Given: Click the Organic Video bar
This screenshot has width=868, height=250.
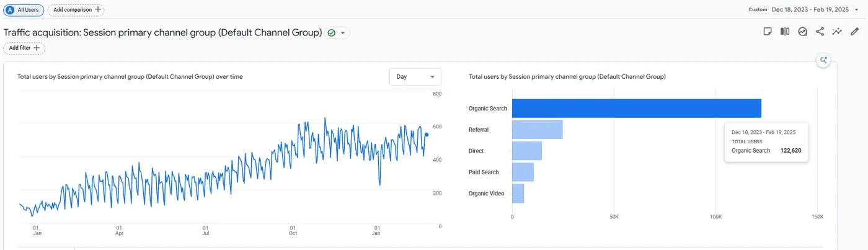Looking at the screenshot, I should (x=518, y=193).
